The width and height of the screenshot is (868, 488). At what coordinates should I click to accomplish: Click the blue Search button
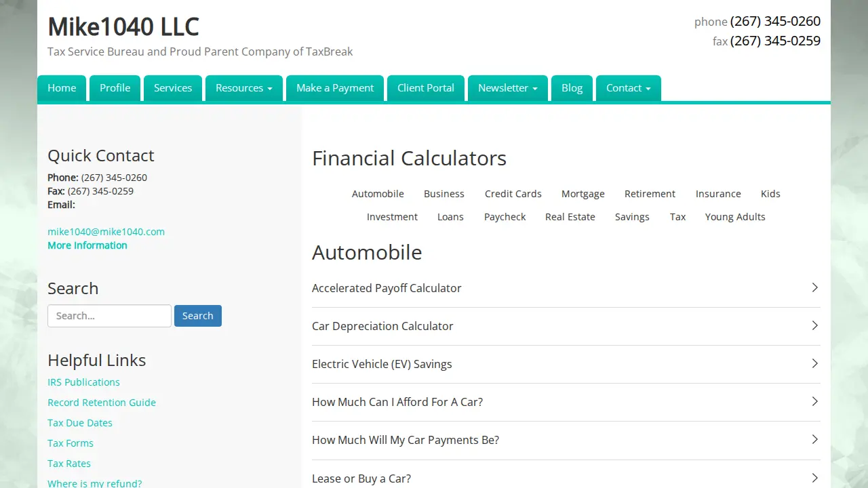pos(198,316)
